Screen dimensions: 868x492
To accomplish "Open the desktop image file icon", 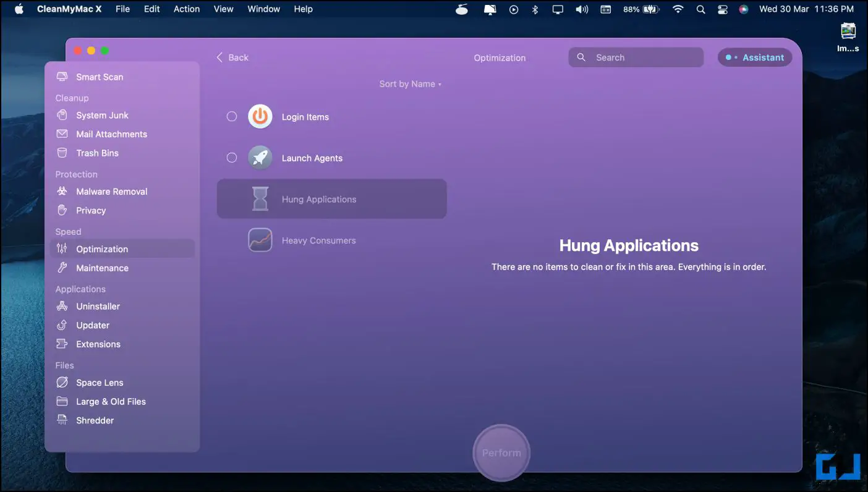I will pos(848,30).
